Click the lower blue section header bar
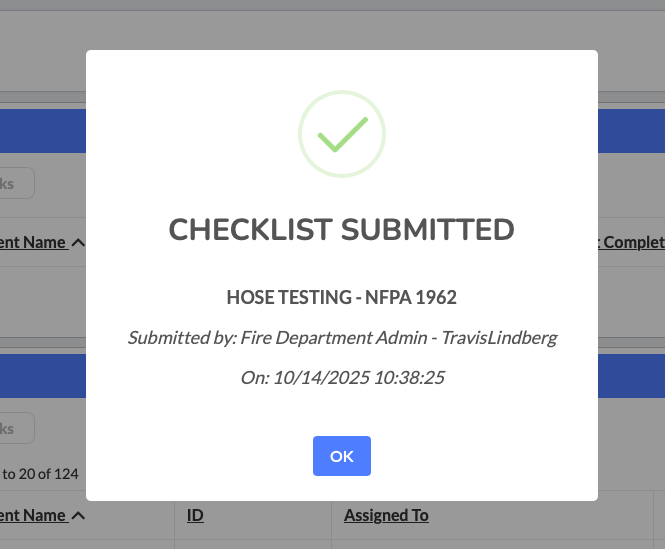665x549 pixels. pos(42,377)
